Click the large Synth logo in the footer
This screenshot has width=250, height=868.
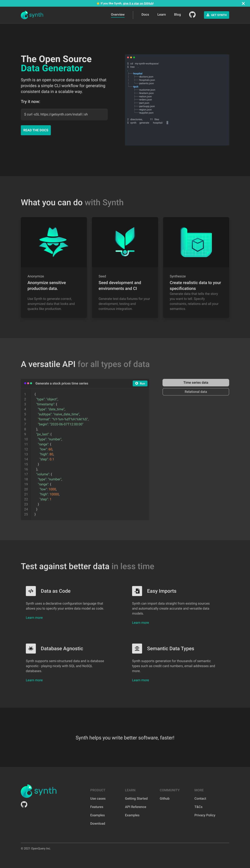(39, 791)
